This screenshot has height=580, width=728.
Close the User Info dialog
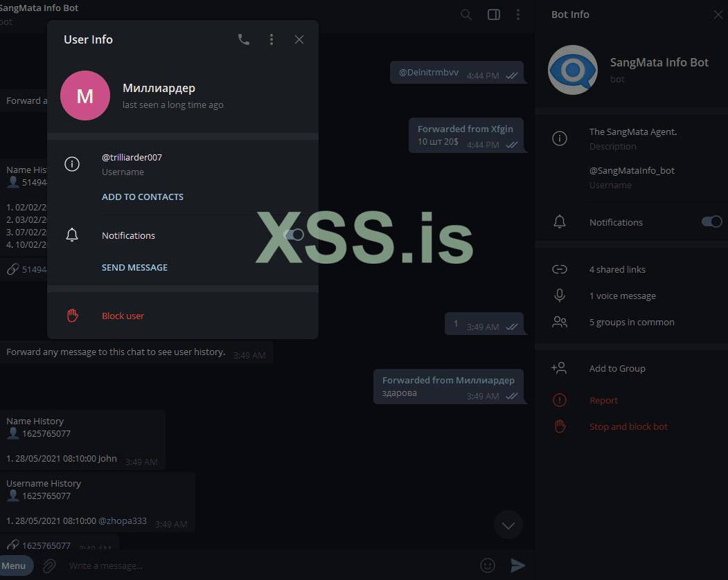[x=299, y=39]
